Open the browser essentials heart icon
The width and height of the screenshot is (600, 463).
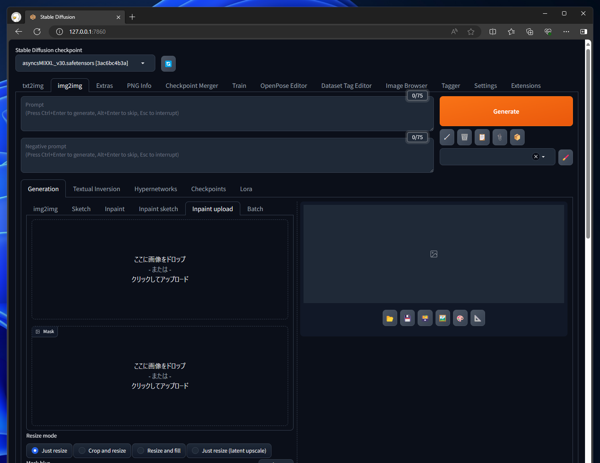[x=548, y=32]
